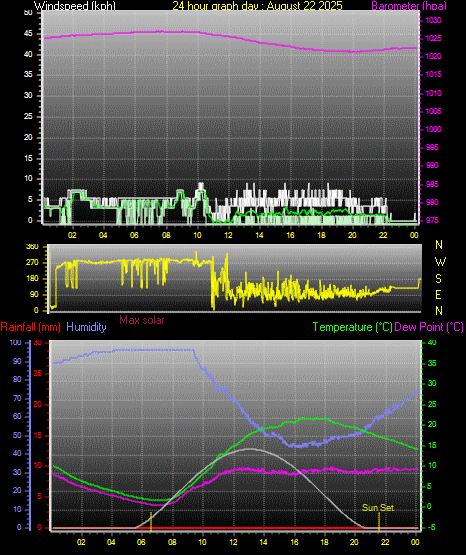Viewport: 466px width, 555px height.
Task: Click windspeed axis value 45
Action: 28,34
